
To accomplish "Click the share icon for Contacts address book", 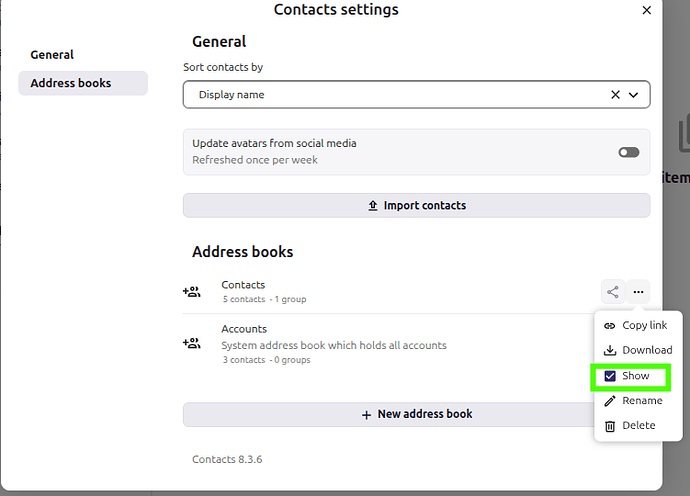I will [x=613, y=292].
